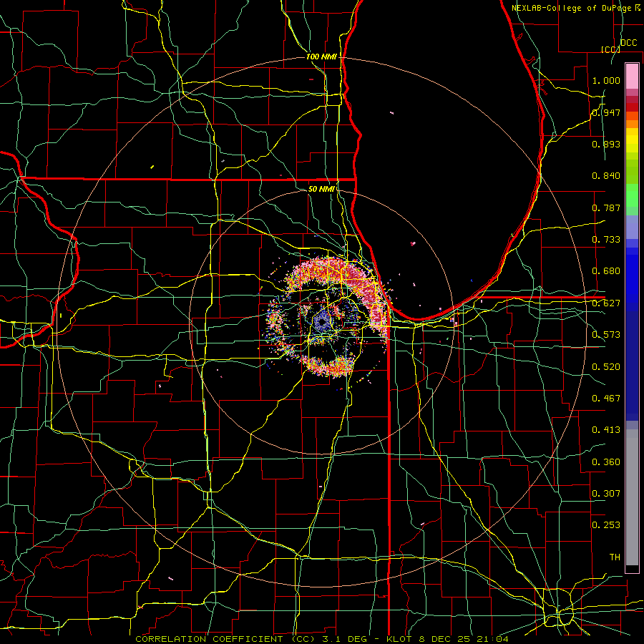The image size is (644, 644).
Task: Click the gray lower segment of color bar
Action: 632,497
